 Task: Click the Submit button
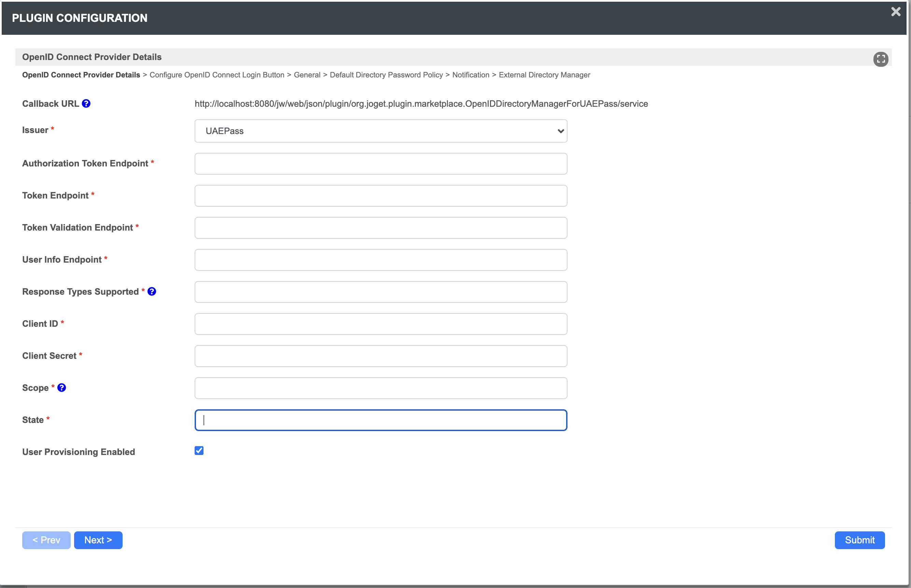[x=859, y=540]
